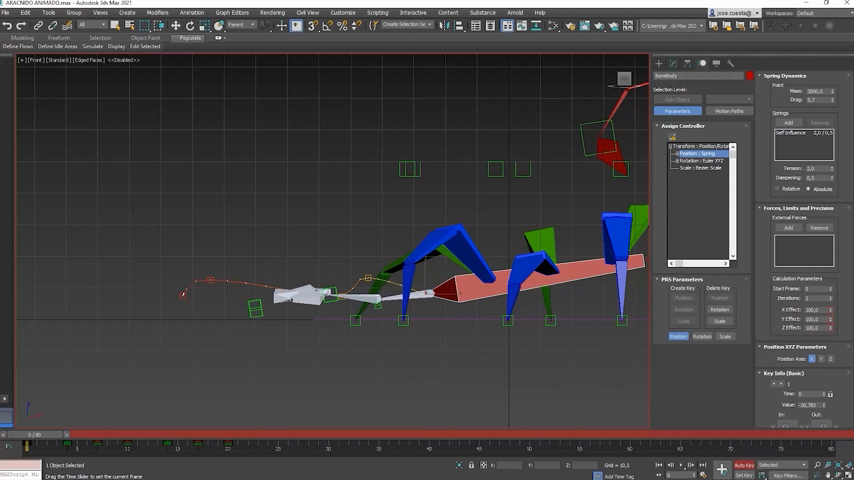Toggle the Selection Lock padlock icon

(471, 465)
